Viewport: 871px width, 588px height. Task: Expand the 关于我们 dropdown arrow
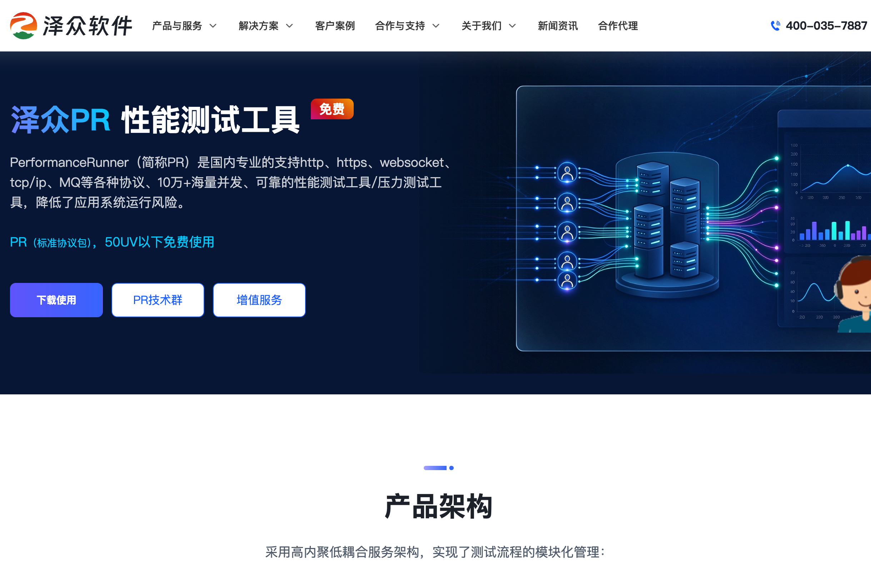click(512, 26)
